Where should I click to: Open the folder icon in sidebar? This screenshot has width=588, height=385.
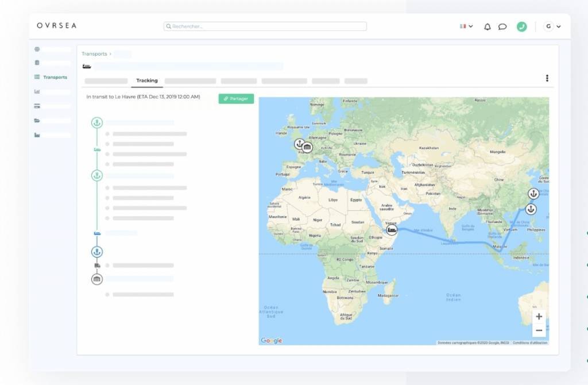click(x=37, y=121)
